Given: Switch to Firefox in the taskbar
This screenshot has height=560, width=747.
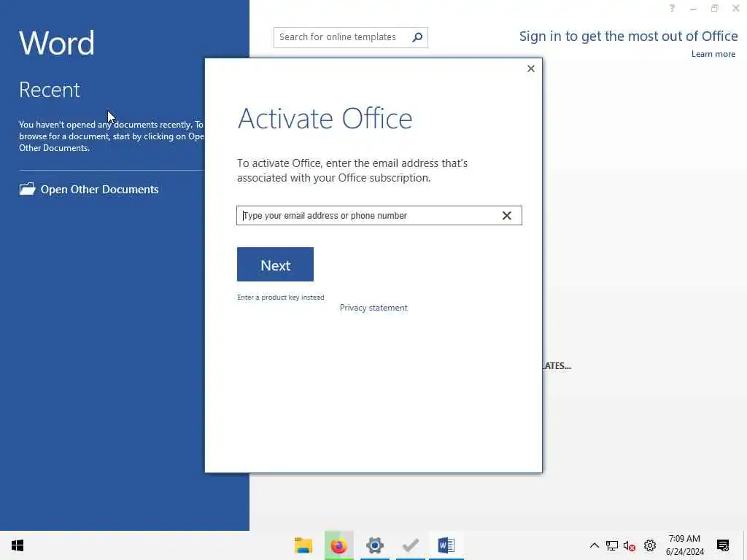Looking at the screenshot, I should [338, 545].
